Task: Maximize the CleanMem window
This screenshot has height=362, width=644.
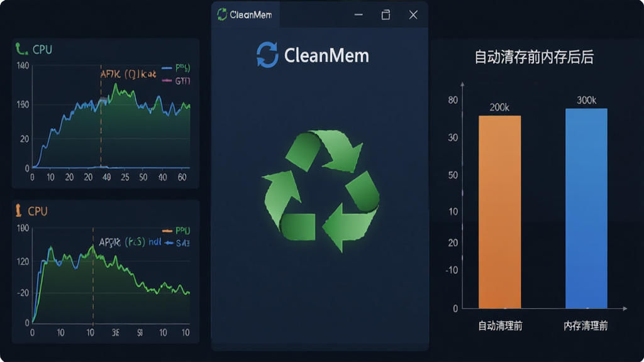Action: tap(386, 15)
